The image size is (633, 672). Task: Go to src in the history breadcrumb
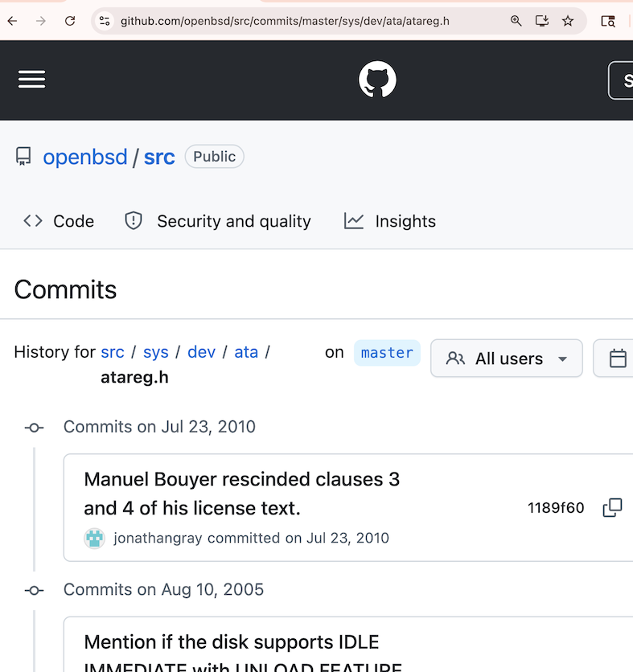point(113,352)
